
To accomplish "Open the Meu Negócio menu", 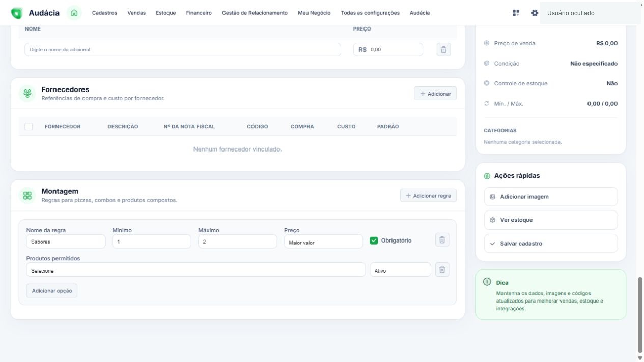I will coord(314,13).
